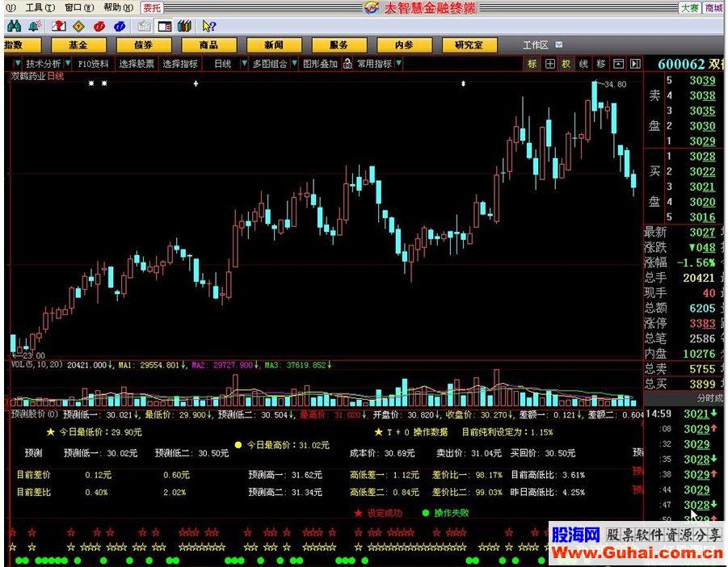
Task: Click the F10资料 button
Action: click(93, 64)
